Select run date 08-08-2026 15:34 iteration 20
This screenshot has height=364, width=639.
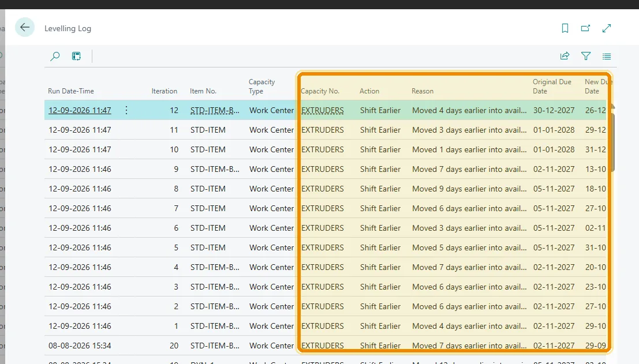click(x=80, y=346)
